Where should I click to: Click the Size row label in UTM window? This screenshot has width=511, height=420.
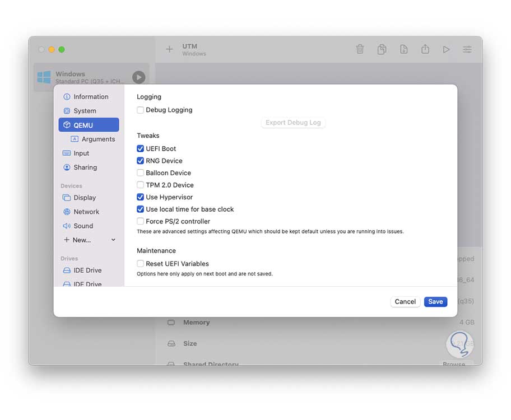pos(190,343)
